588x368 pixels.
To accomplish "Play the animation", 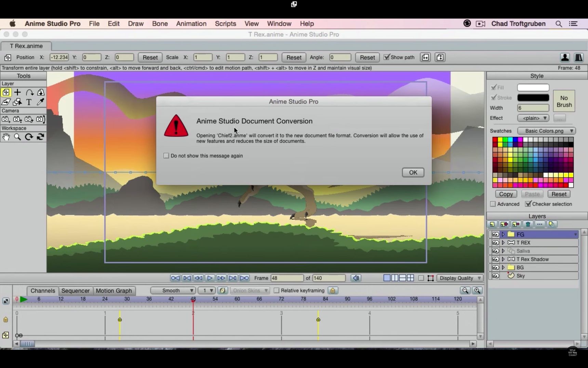I will (210, 278).
